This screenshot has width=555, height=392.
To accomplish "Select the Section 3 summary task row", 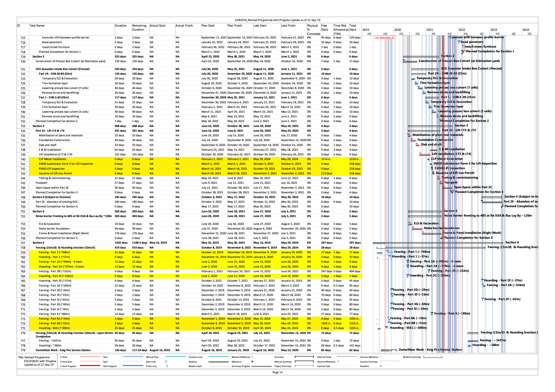I will (x=38, y=126).
